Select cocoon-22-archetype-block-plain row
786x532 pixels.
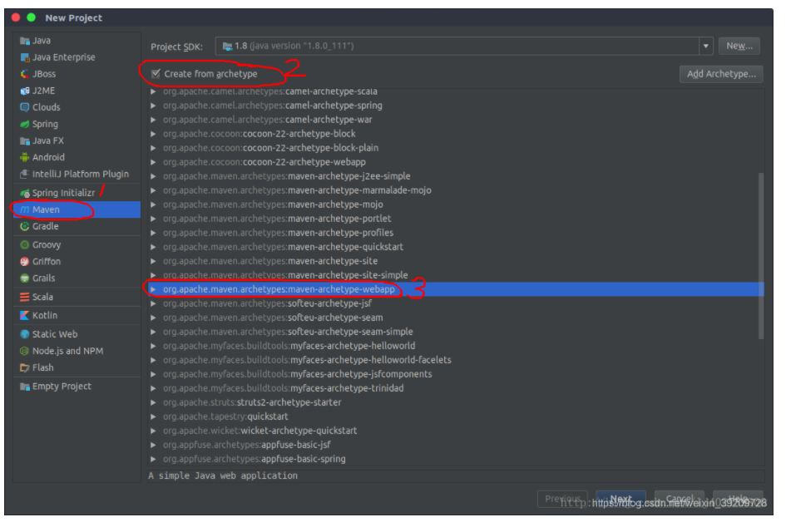coord(456,148)
